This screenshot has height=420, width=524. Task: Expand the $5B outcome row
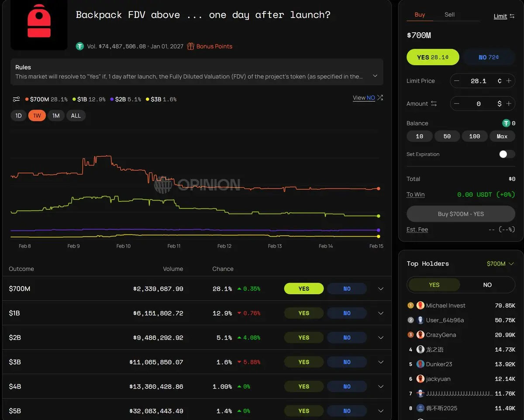381,411
